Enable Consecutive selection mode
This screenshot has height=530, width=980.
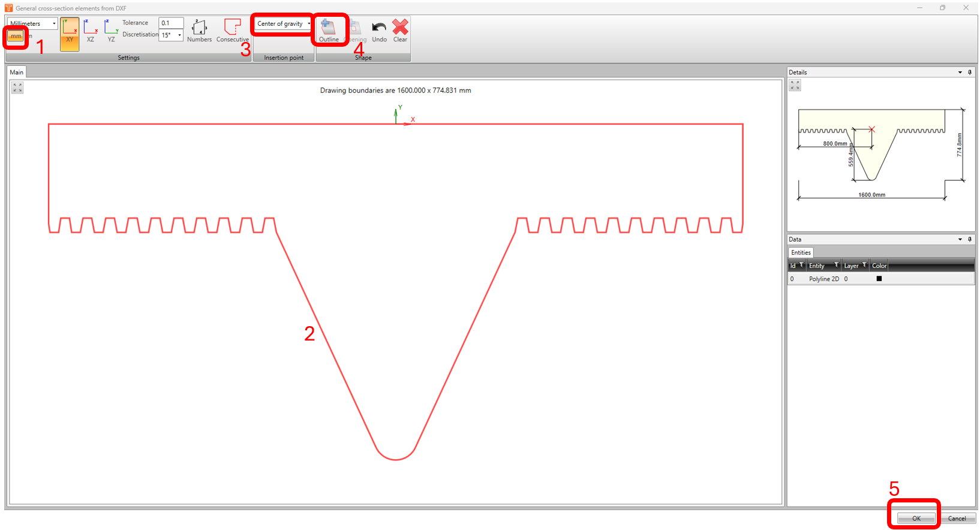click(233, 31)
